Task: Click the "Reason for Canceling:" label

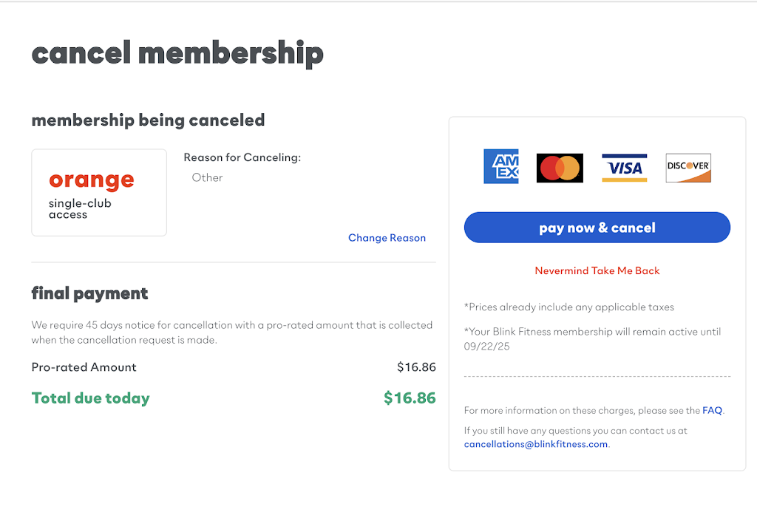Action: [242, 157]
